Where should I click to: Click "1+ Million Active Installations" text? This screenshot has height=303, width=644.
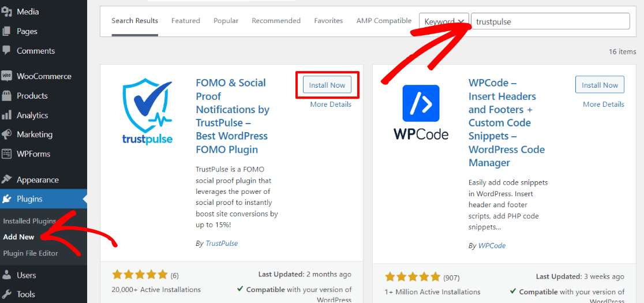[432, 292]
